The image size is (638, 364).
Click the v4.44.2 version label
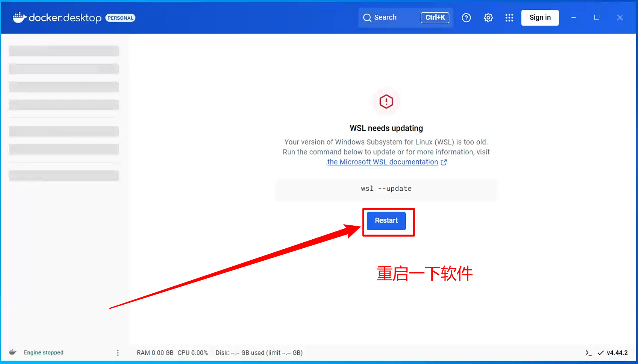tap(617, 353)
